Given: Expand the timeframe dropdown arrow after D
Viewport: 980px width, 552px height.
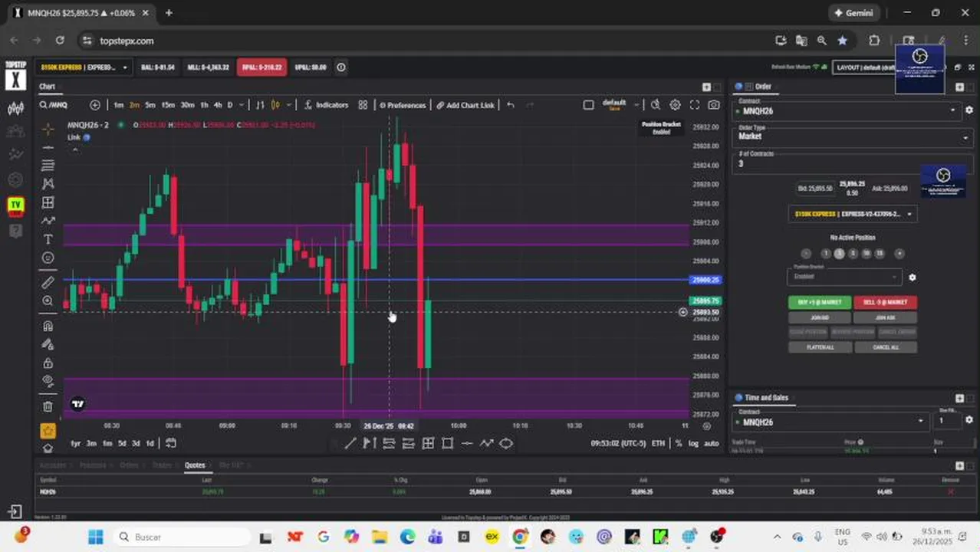Looking at the screenshot, I should (x=242, y=105).
